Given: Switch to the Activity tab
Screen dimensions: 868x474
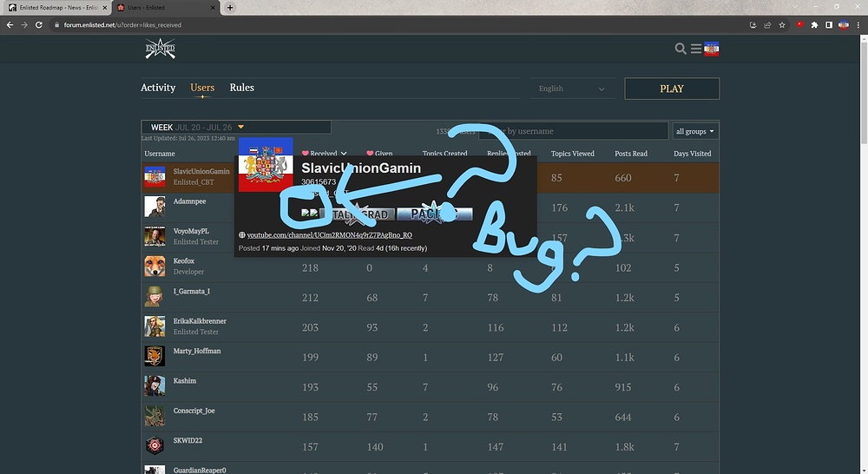Looking at the screenshot, I should [158, 88].
